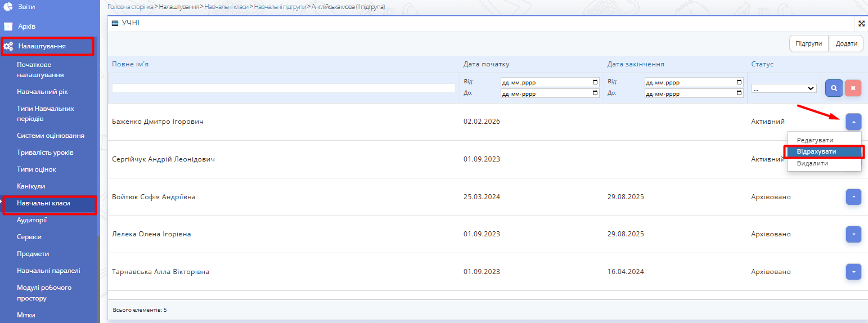The height and width of the screenshot is (323, 868).
Task: Click the Archive box icon in sidebar
Action: pos(8,26)
